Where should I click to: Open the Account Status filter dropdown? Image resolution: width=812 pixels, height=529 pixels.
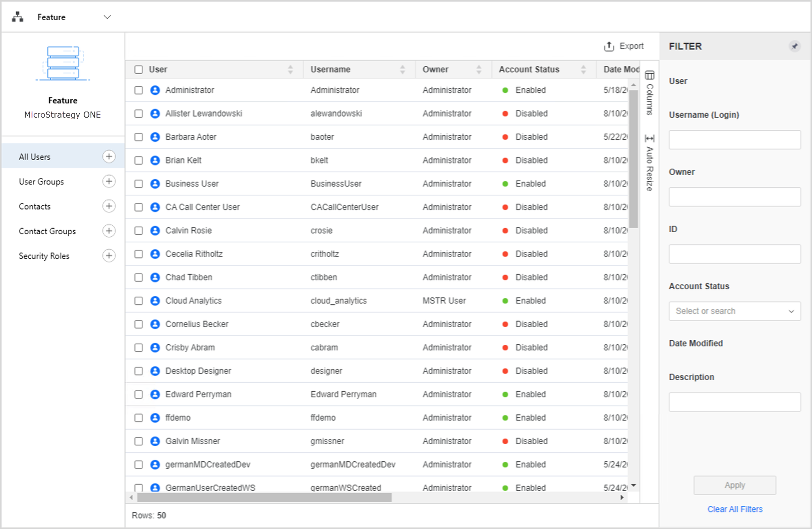(x=734, y=311)
